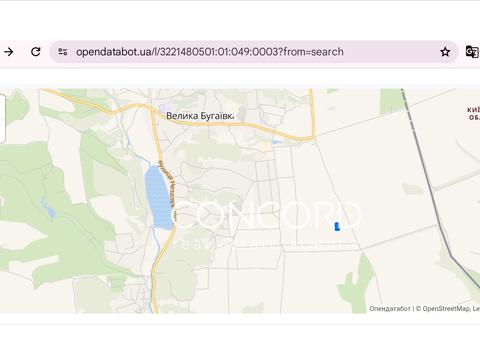Click the partial white map control at left edge

(x=2, y=118)
